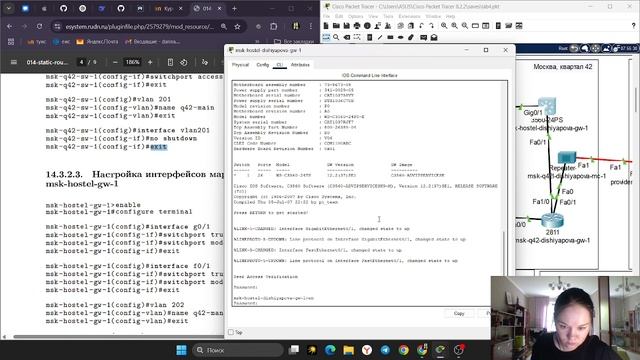Click the Open folder icon in Packet Tracer toolbar
Viewport: 640px width, 360px height.
click(336, 26)
